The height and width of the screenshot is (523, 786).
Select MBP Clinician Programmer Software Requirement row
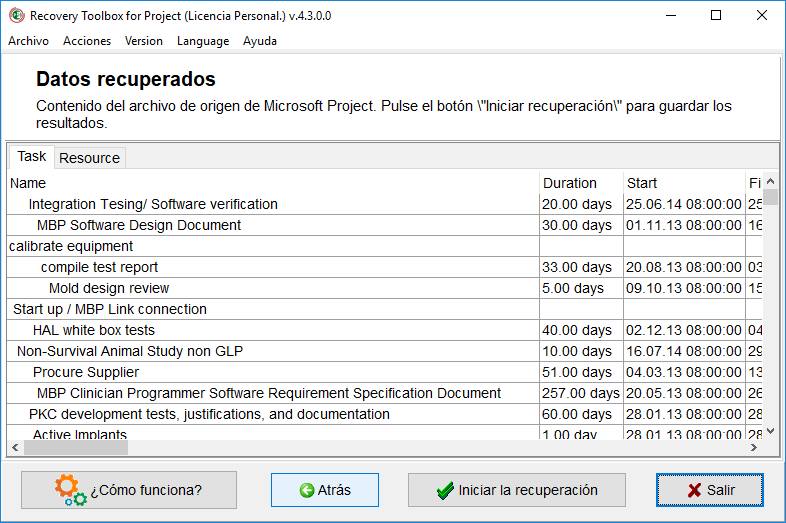click(384, 394)
